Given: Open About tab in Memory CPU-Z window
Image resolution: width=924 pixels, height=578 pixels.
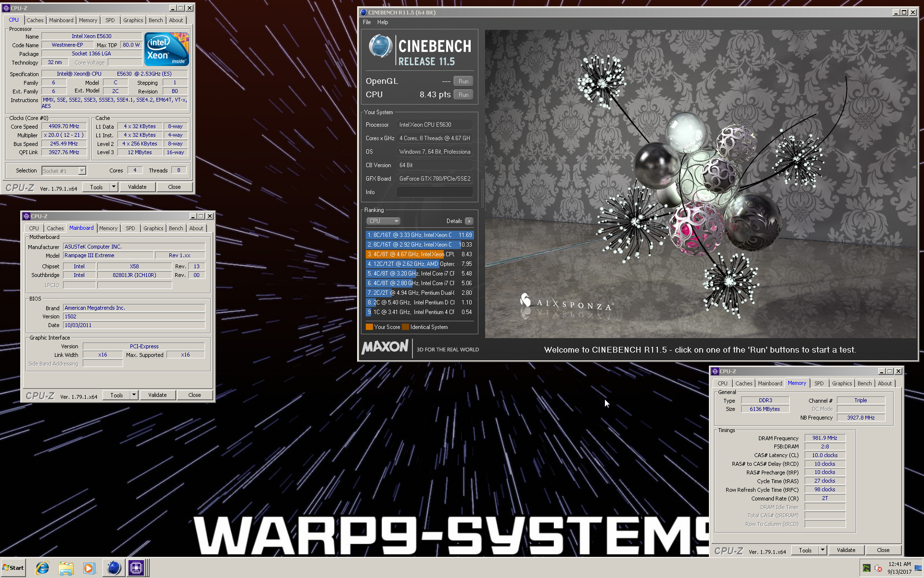Looking at the screenshot, I should (x=885, y=383).
